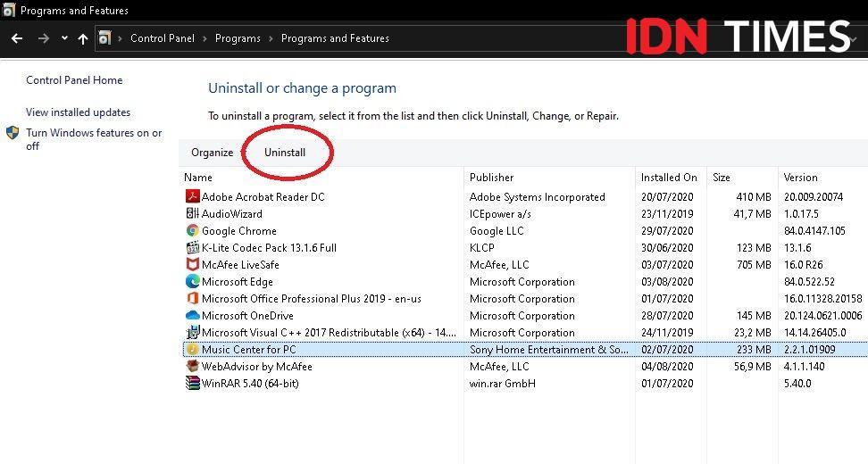Click the Microsoft OneDrive cloud icon
Screen dimensions: 868x464
point(192,315)
